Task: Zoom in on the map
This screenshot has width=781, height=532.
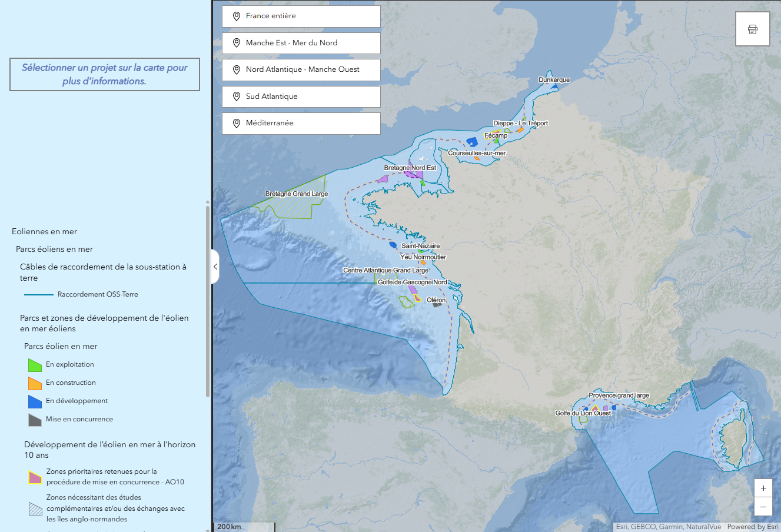Action: pyautogui.click(x=763, y=488)
